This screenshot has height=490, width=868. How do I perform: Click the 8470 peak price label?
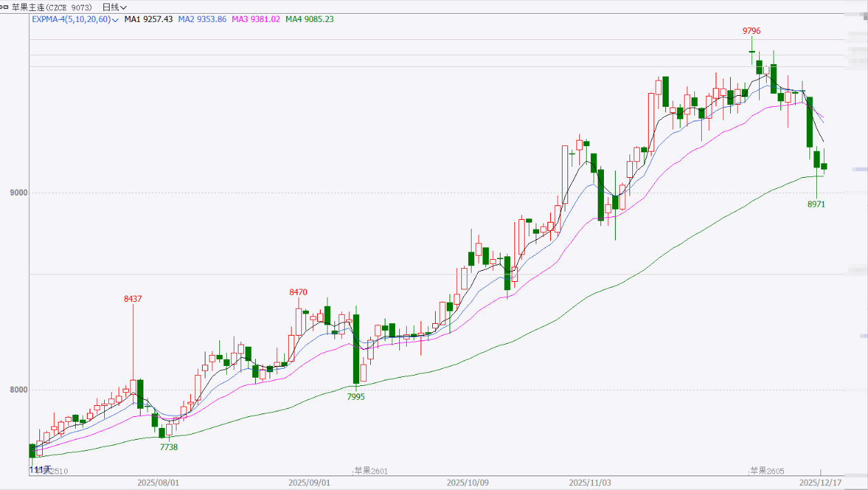[x=298, y=292]
